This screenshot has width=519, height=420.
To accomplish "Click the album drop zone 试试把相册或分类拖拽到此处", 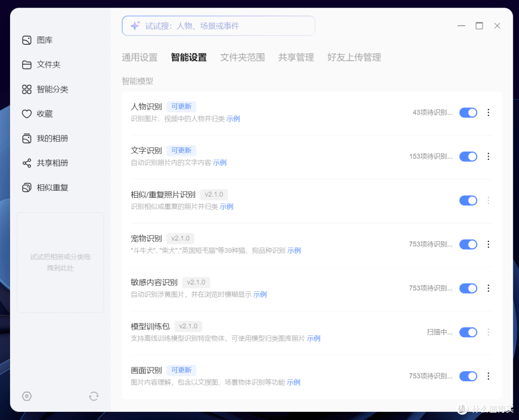I will [x=60, y=263].
